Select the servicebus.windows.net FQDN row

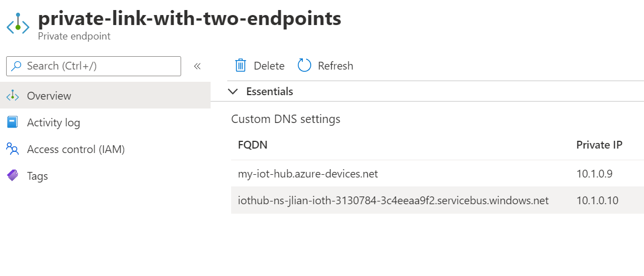pyautogui.click(x=393, y=200)
